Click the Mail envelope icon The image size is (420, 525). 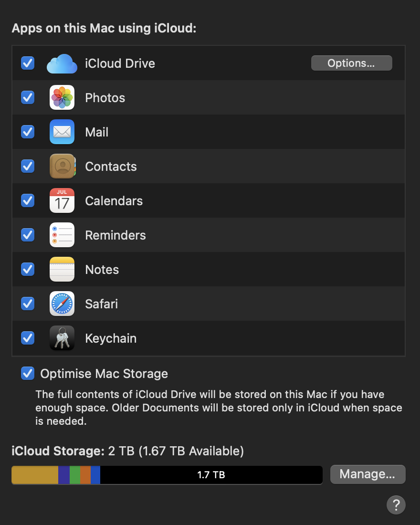[62, 132]
